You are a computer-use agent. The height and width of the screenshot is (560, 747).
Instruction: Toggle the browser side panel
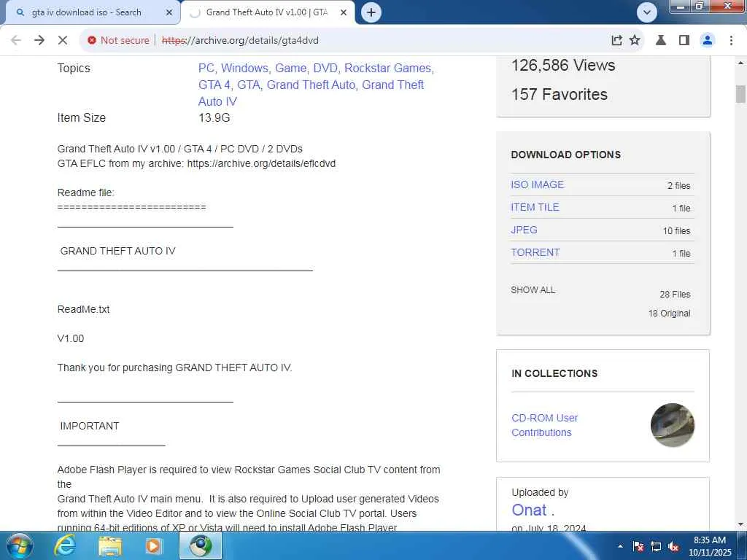[684, 41]
